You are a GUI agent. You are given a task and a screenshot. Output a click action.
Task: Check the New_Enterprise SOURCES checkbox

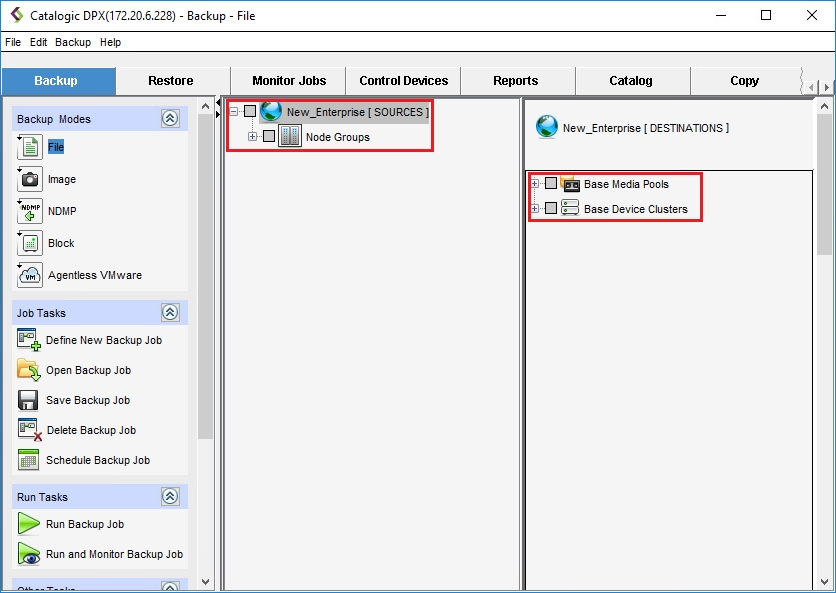[x=250, y=112]
